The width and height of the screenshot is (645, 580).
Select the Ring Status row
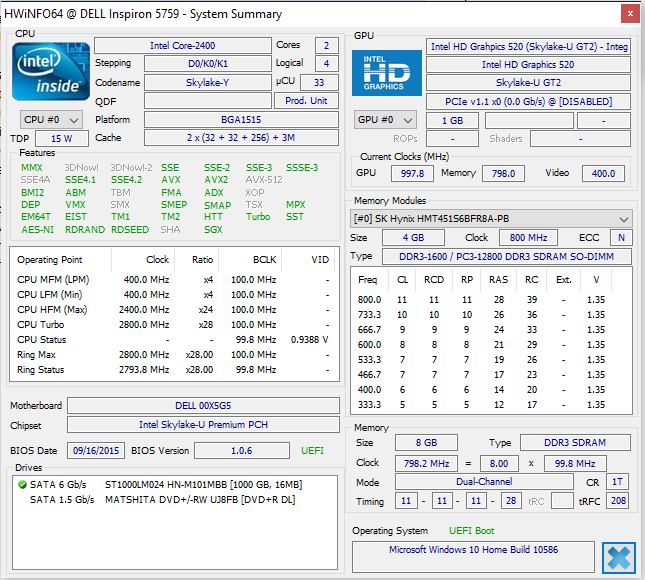174,370
